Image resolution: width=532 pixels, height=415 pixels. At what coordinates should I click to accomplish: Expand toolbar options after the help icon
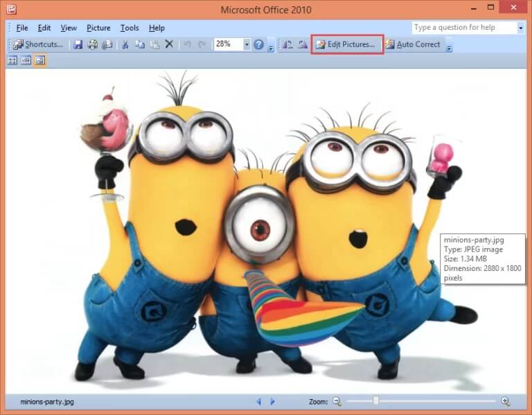click(271, 45)
